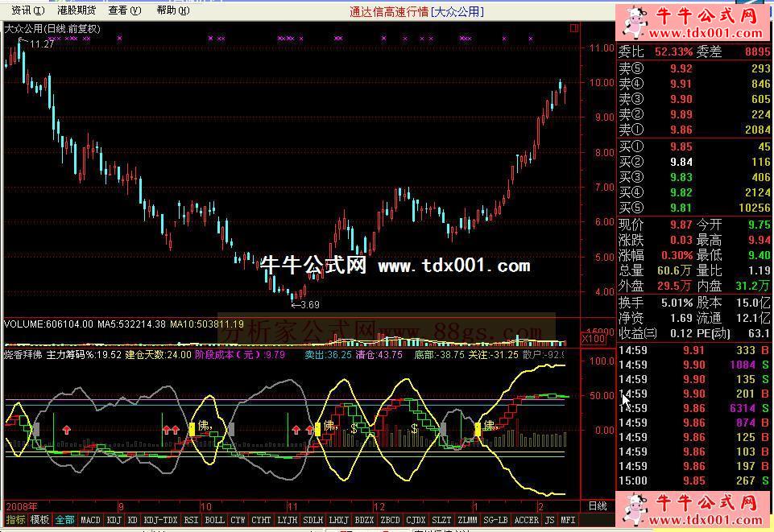The image size is (774, 532).
Task: Click the 清仓:43.75 indicator value
Action: pos(379,354)
